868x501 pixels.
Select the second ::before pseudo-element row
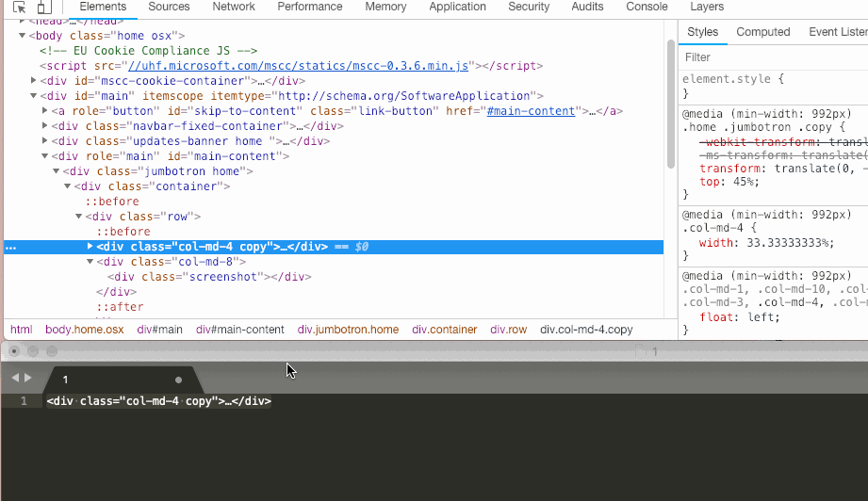[123, 232]
